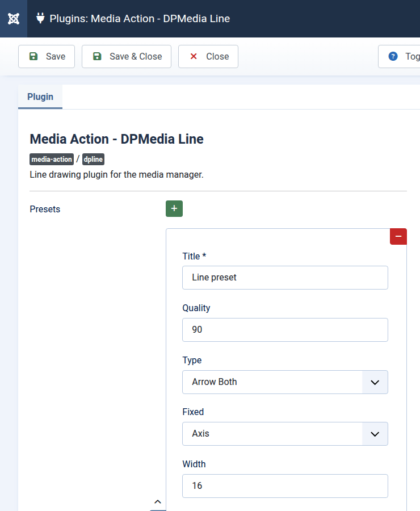Remove the preset using red minus button
420x511 pixels.
coord(398,236)
